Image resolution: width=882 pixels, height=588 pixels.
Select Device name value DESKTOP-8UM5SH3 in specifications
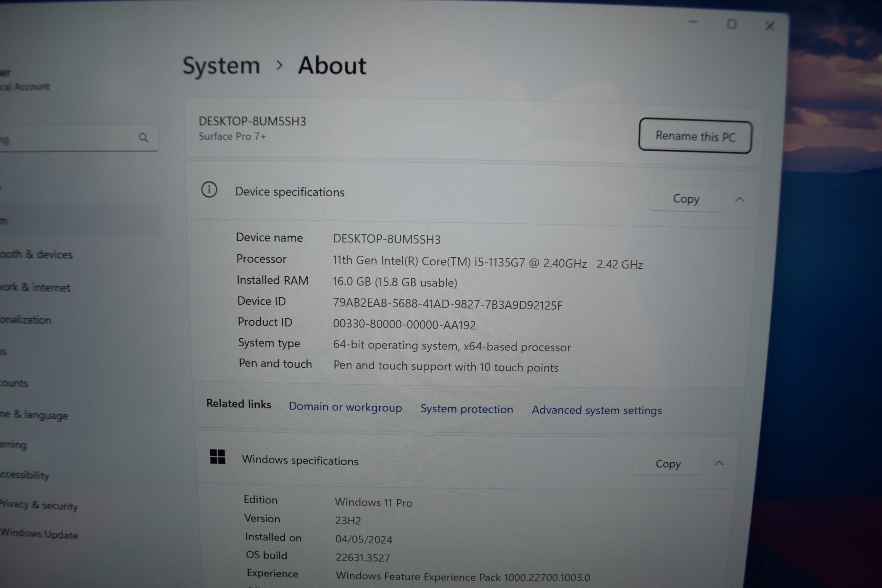pyautogui.click(x=387, y=239)
